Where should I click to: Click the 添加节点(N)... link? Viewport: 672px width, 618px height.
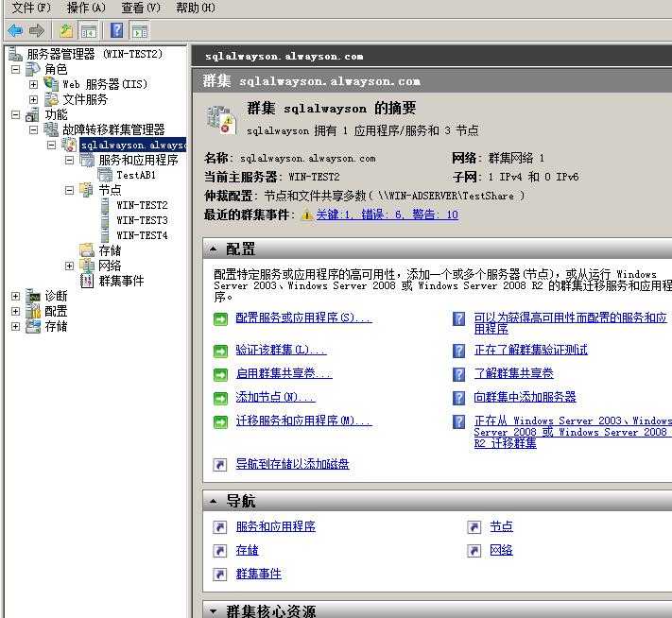click(x=276, y=397)
